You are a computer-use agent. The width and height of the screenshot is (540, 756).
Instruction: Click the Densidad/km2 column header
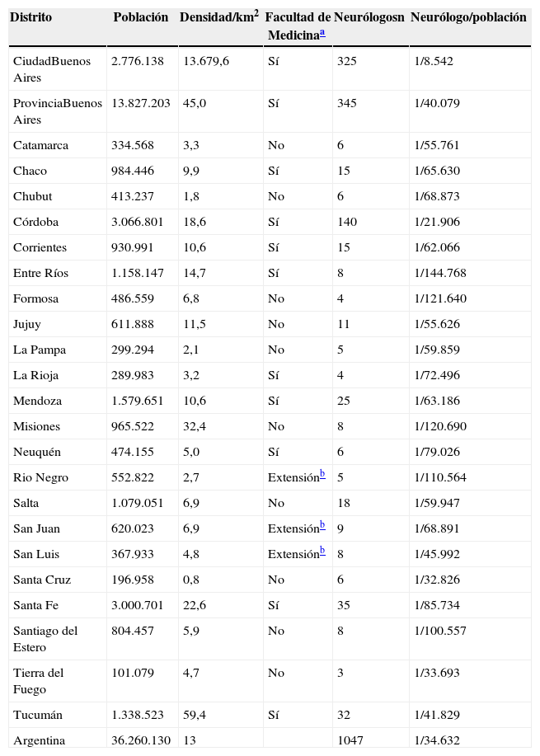218,16
